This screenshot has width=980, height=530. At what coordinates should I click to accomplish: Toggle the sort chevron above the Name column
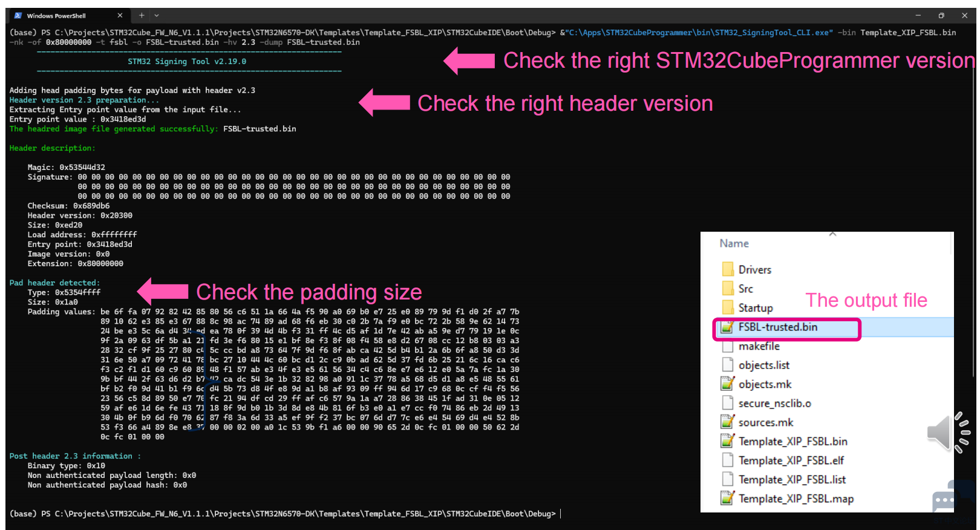pos(832,234)
